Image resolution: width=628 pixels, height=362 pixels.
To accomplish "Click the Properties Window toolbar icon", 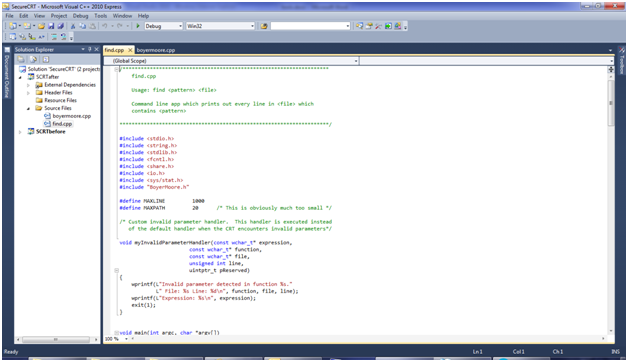I will [x=369, y=26].
